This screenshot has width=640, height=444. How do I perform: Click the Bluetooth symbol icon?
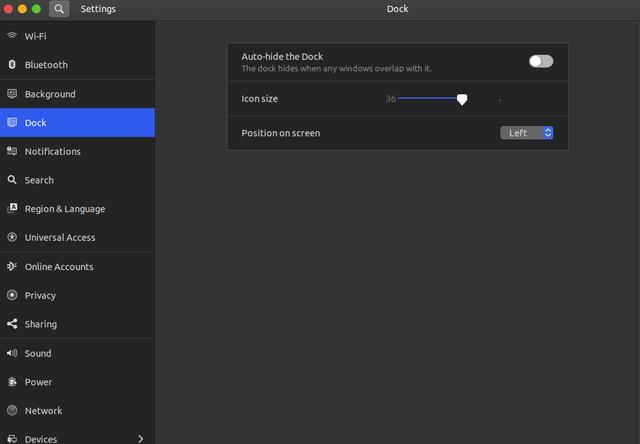click(12, 64)
